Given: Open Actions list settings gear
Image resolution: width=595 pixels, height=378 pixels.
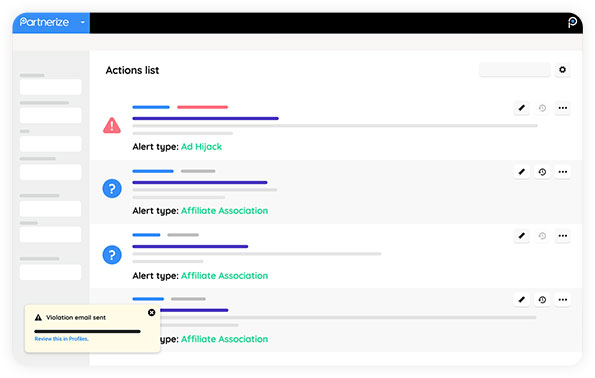Looking at the screenshot, I should pyautogui.click(x=562, y=70).
